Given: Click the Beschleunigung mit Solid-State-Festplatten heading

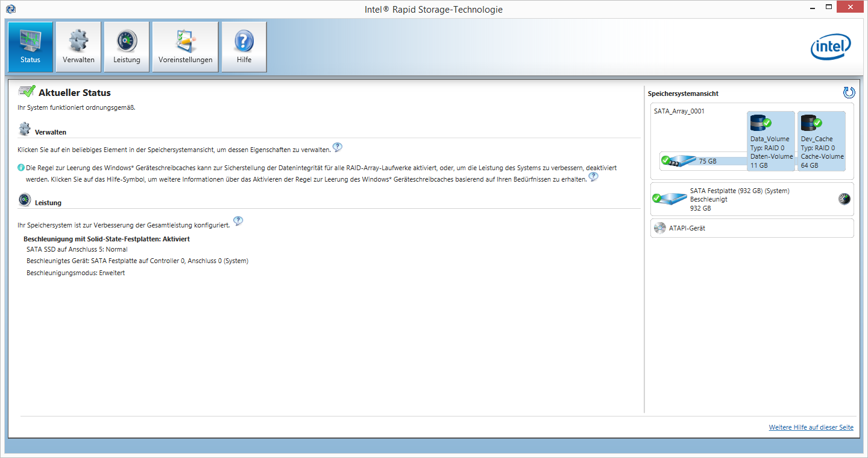Looking at the screenshot, I should click(x=107, y=239).
